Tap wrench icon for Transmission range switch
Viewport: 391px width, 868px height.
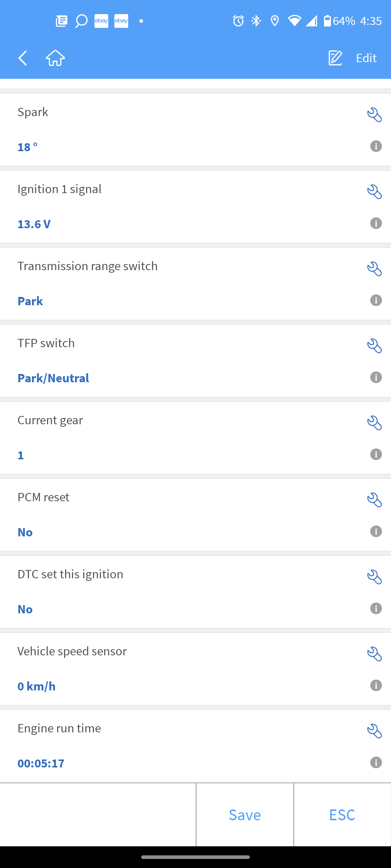coord(374,269)
